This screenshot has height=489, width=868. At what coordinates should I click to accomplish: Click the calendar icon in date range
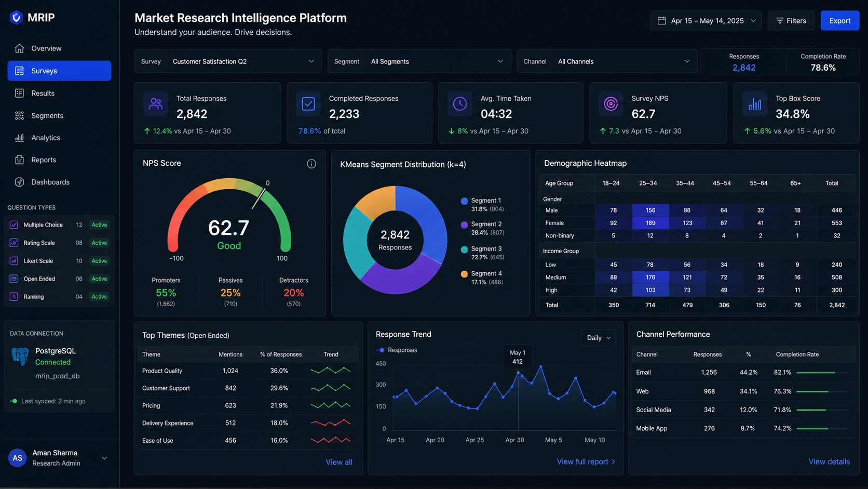661,21
